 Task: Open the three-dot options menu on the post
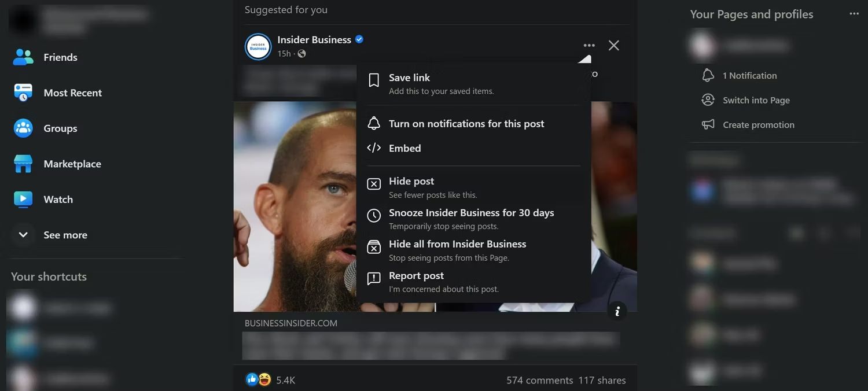589,45
